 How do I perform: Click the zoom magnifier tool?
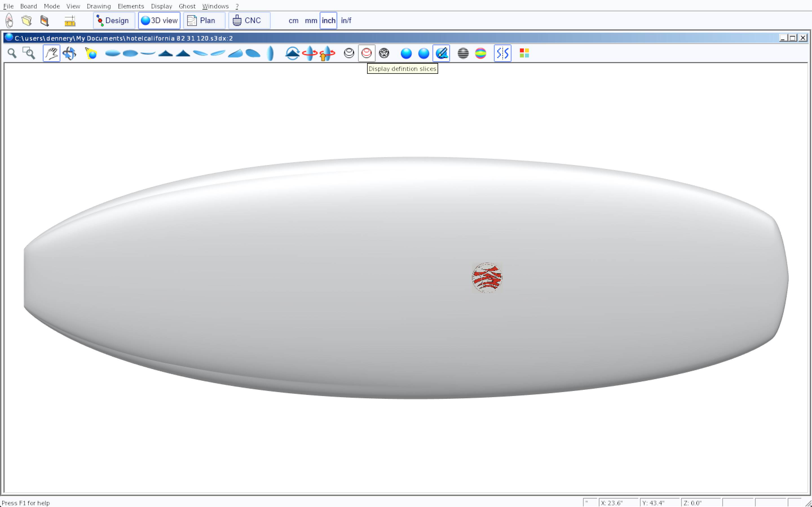pyautogui.click(x=12, y=53)
